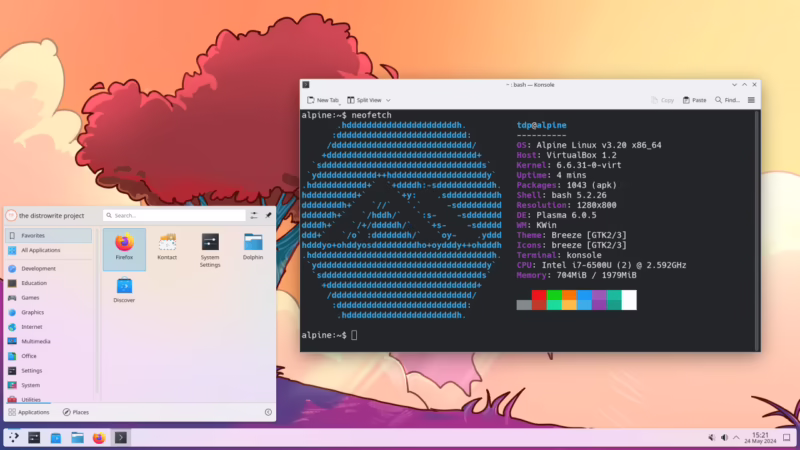The height and width of the screenshot is (450, 800).
Task: Maximize the Konsole window
Action: coord(744,85)
